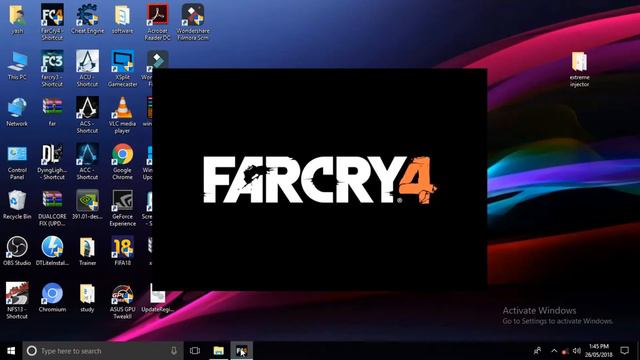This screenshot has width=640, height=360.
Task: Open the volume control in tray
Action: pyautogui.click(x=577, y=351)
